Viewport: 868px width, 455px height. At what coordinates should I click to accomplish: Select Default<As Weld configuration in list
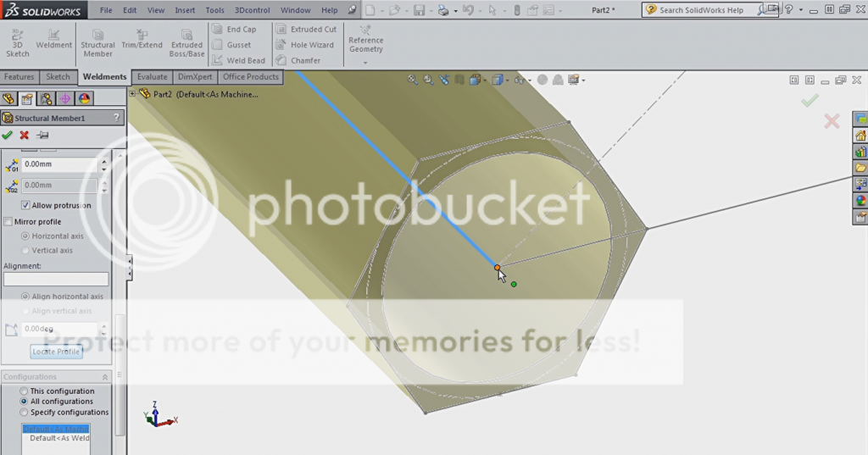pyautogui.click(x=59, y=439)
